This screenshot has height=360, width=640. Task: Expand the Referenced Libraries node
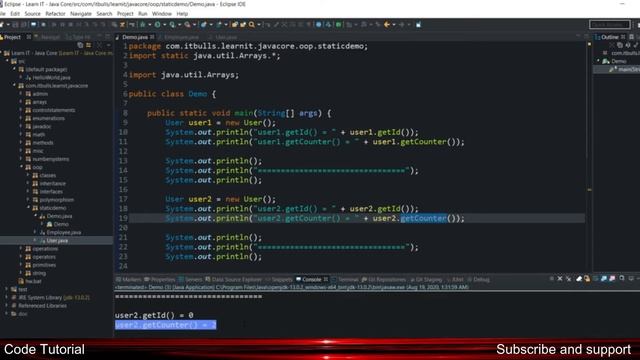point(7,306)
